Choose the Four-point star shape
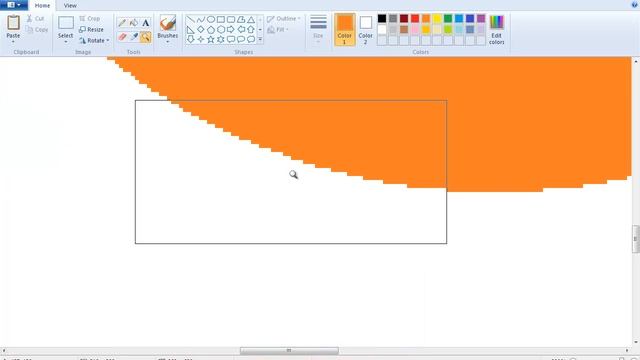Viewport: 640px width, 360px height. pyautogui.click(x=201, y=39)
